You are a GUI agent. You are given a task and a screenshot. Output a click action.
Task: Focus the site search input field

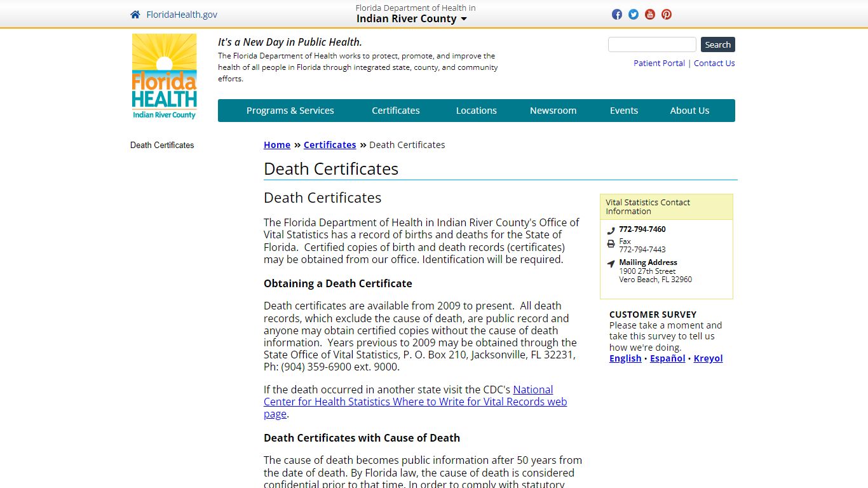[x=652, y=44]
